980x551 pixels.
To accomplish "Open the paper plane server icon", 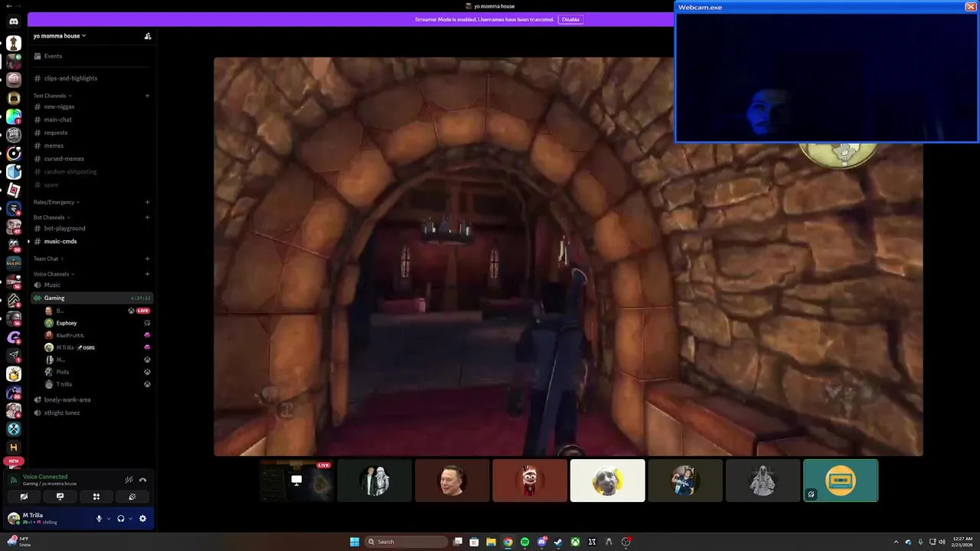I will click(14, 356).
